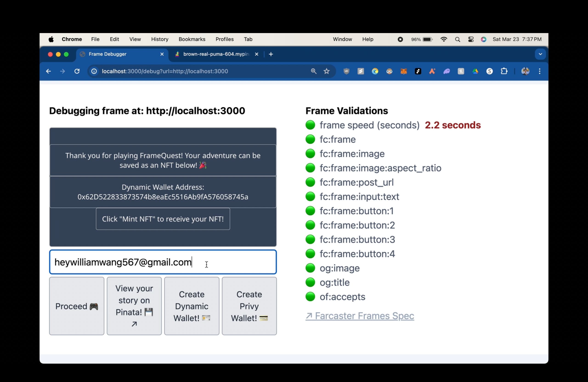Click the fc:frame:button:3 validation row

coord(350,239)
